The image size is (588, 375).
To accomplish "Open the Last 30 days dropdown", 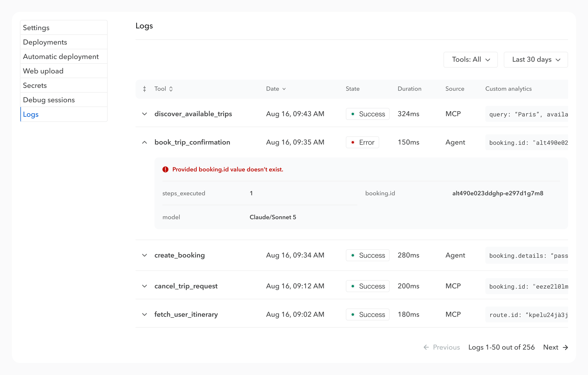I will pyautogui.click(x=536, y=60).
